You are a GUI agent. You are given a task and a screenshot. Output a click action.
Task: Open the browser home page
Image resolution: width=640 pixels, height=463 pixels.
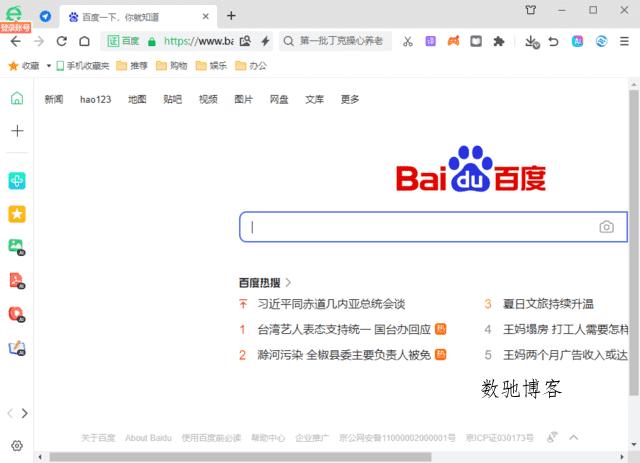(84, 41)
